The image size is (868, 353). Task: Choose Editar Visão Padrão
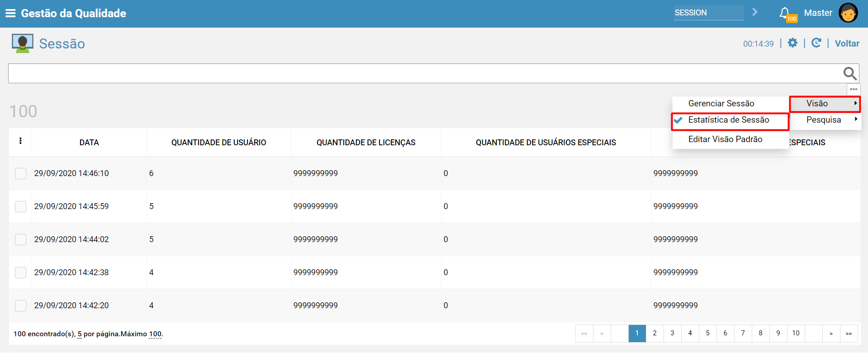[x=730, y=139]
